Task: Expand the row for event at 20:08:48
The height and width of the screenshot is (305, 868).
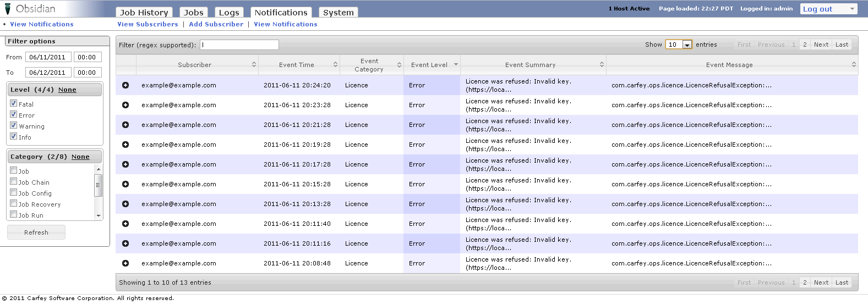Action: pos(125,263)
